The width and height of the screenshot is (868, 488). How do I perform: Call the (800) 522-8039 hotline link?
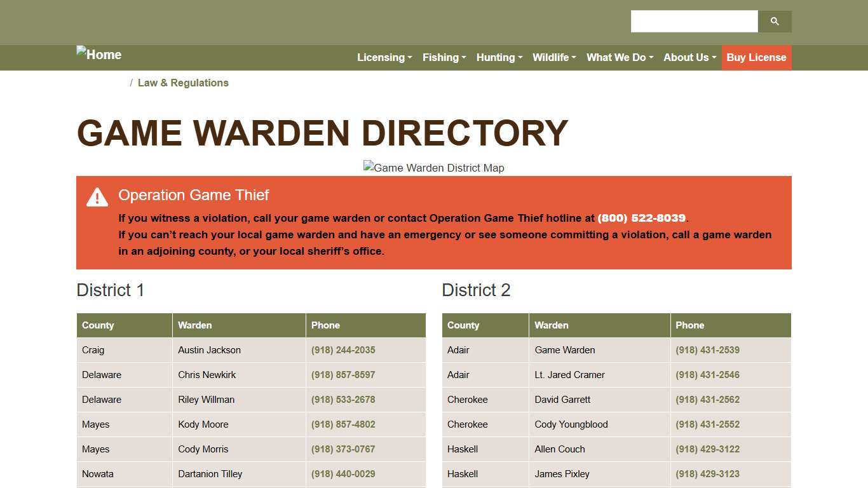pos(641,218)
